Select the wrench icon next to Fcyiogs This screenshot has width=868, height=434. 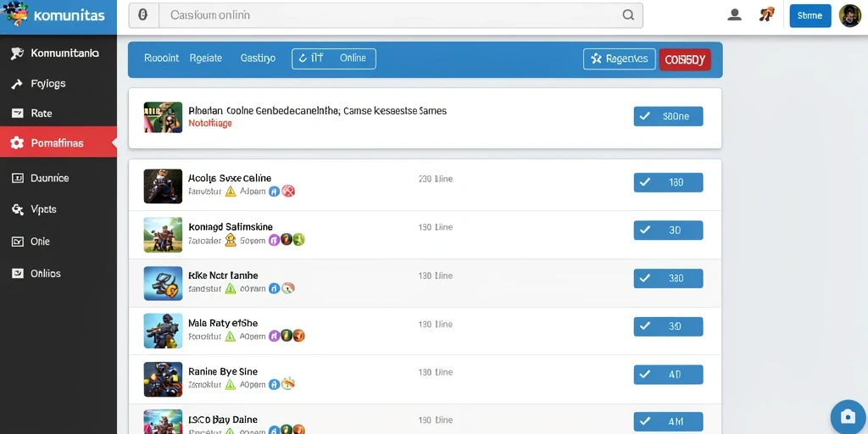pos(17,84)
